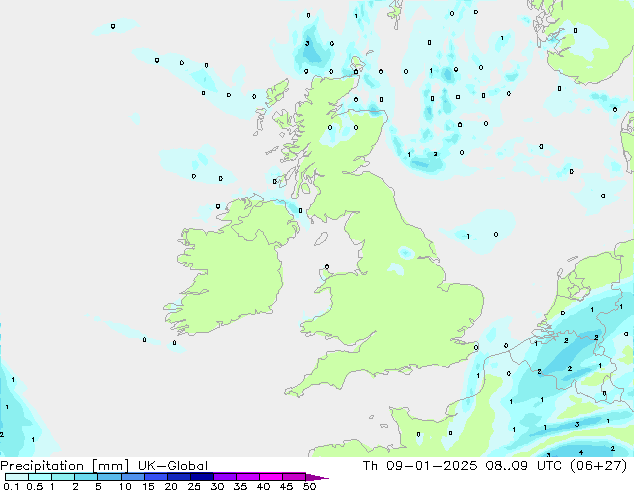634x490 pixels.
Task: Click the "Precipitation [mm]" title text
Action: pos(64,466)
